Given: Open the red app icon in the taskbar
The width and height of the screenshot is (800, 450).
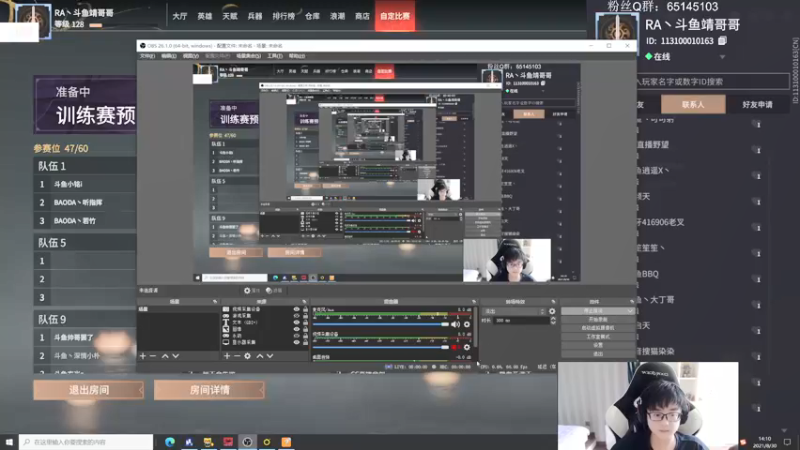Looking at the screenshot, I should (228, 442).
